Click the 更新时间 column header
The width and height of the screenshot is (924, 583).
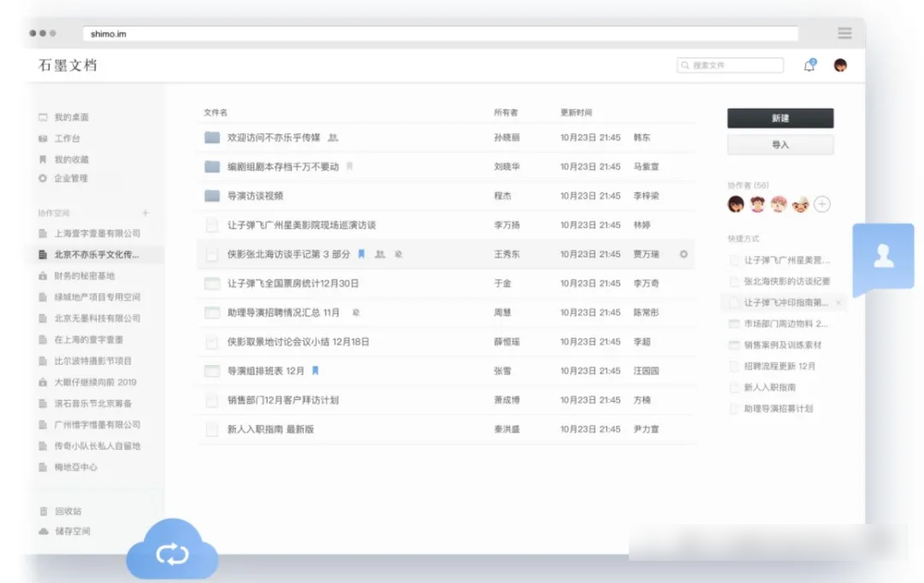click(x=577, y=113)
